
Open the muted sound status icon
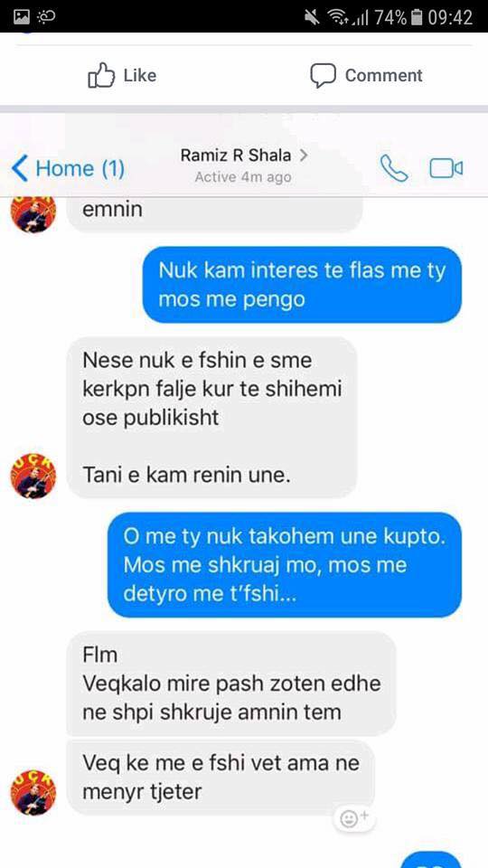[312, 17]
